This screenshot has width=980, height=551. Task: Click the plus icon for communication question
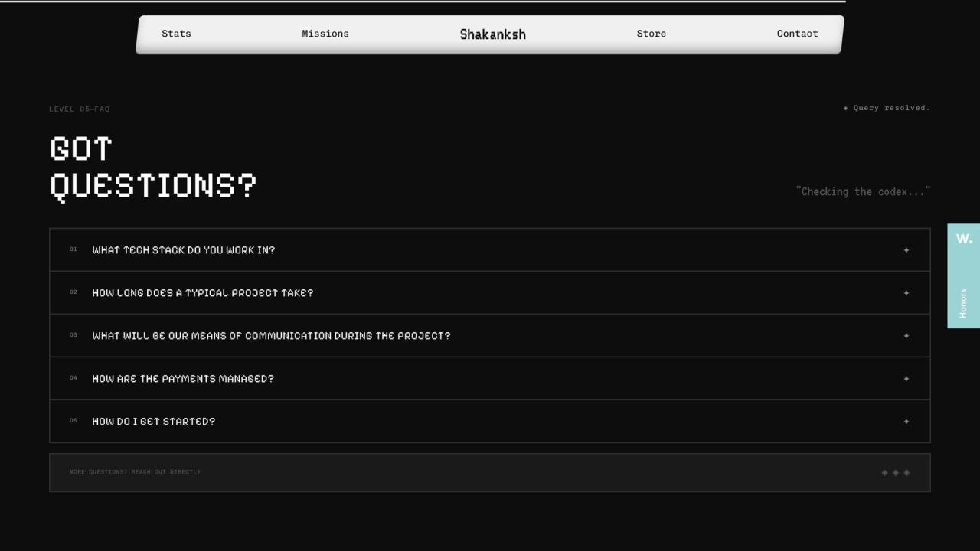[906, 336]
